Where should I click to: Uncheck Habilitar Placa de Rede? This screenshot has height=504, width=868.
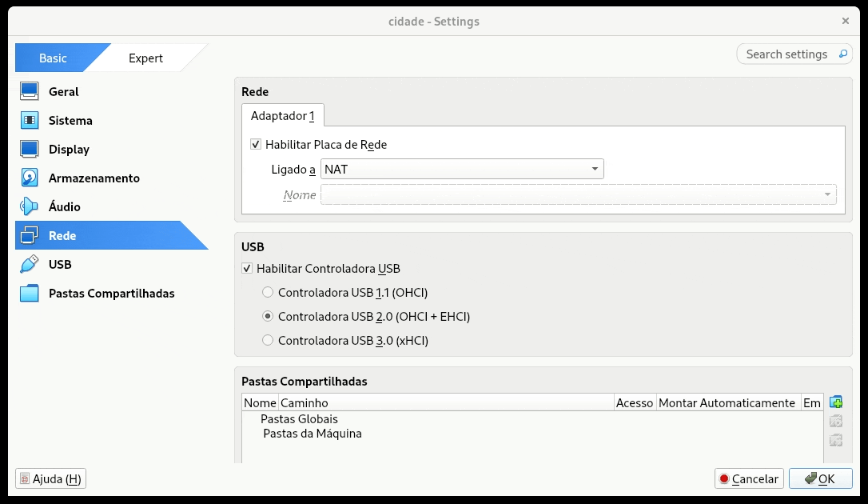[254, 145]
